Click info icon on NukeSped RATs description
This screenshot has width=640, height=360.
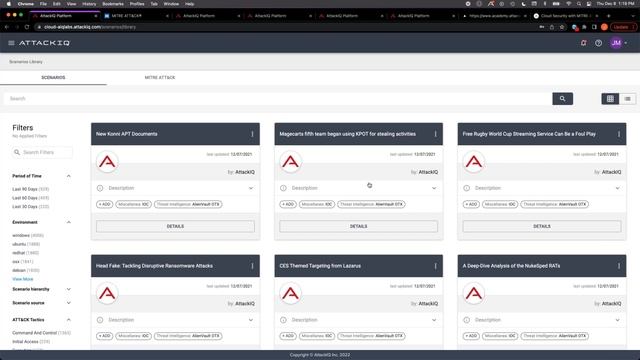click(467, 320)
